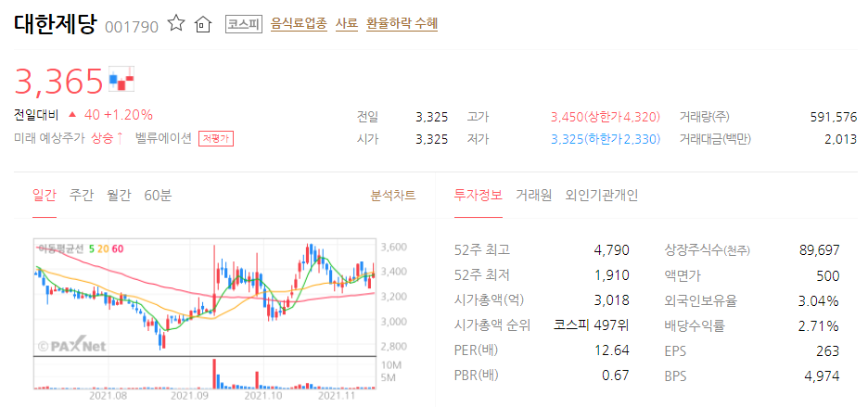Click the stock name 대한제당
868x420 pixels.
pyautogui.click(x=55, y=24)
